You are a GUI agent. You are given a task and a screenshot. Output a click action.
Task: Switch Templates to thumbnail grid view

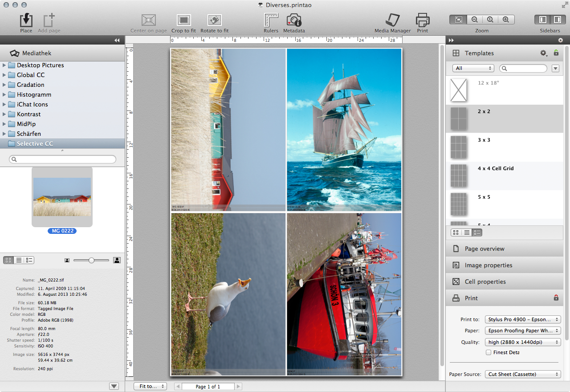pyautogui.click(x=456, y=233)
